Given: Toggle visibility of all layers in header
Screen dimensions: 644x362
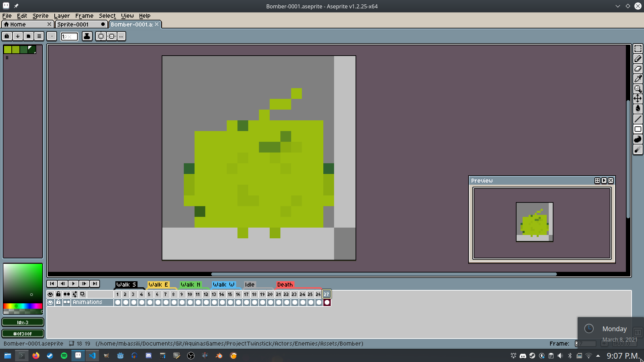Looking at the screenshot, I should pos(50,294).
